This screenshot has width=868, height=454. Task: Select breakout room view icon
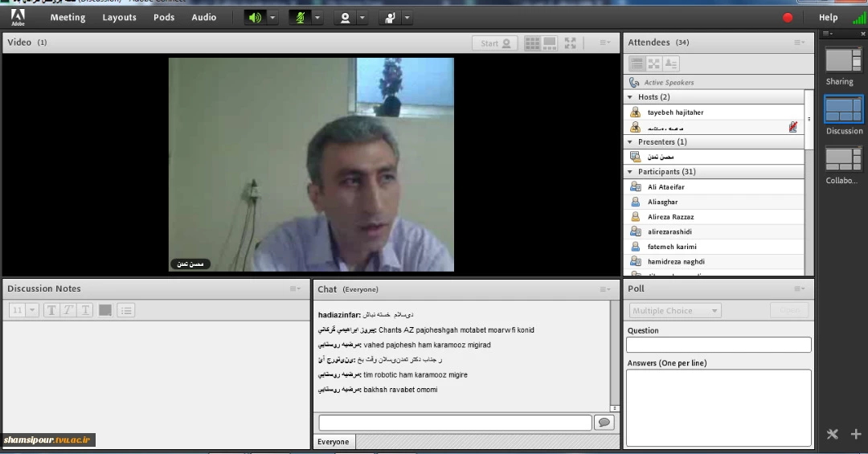click(x=653, y=63)
